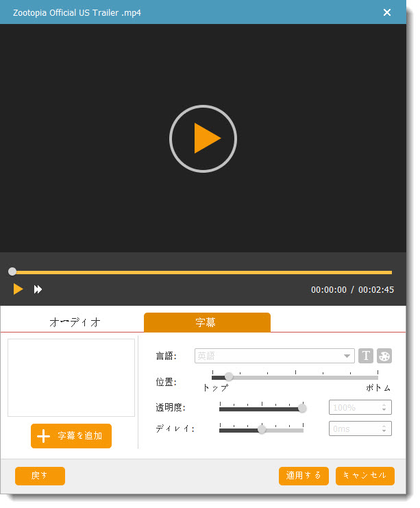Click the ディレイ slider handle

pyautogui.click(x=261, y=429)
